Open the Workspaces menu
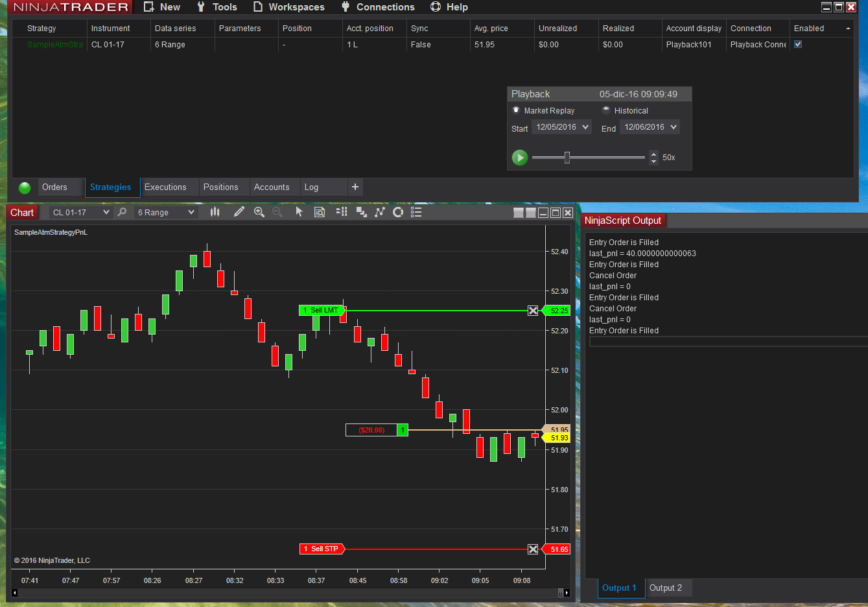This screenshot has width=868, height=607. [x=289, y=7]
